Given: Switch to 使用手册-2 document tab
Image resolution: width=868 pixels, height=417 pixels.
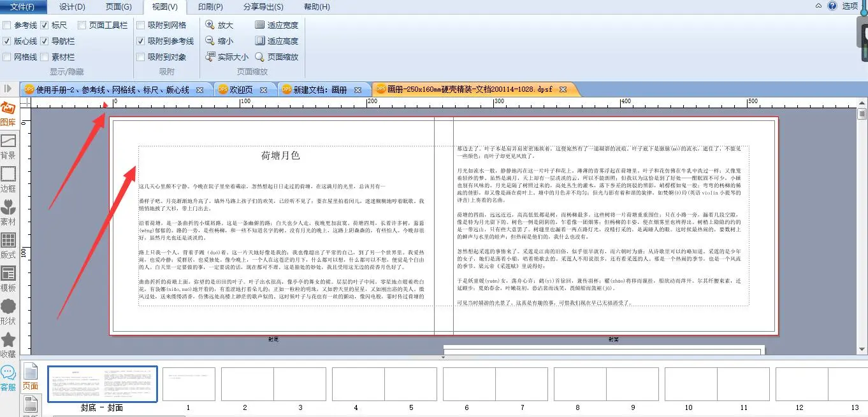Looking at the screenshot, I should (x=112, y=90).
